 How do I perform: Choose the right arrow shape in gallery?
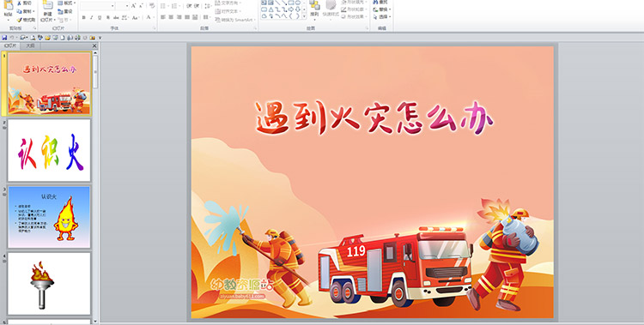pyautogui.click(x=290, y=9)
